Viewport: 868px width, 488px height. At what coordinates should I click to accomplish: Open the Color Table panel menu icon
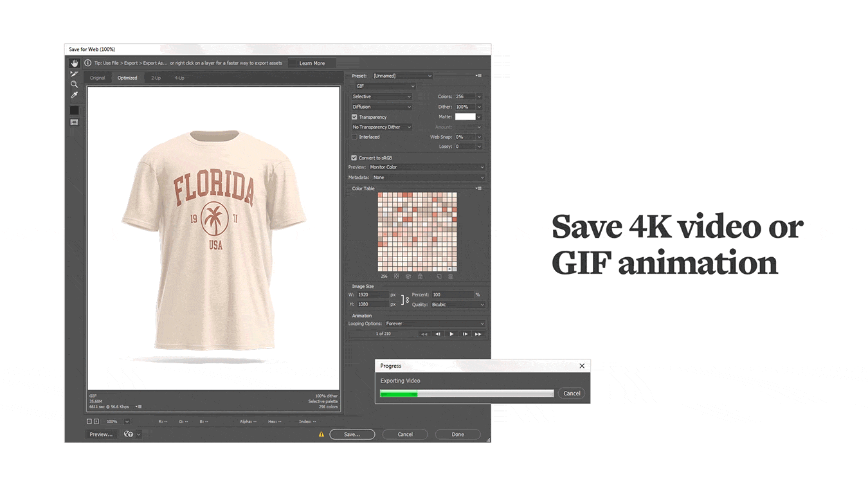(x=478, y=188)
